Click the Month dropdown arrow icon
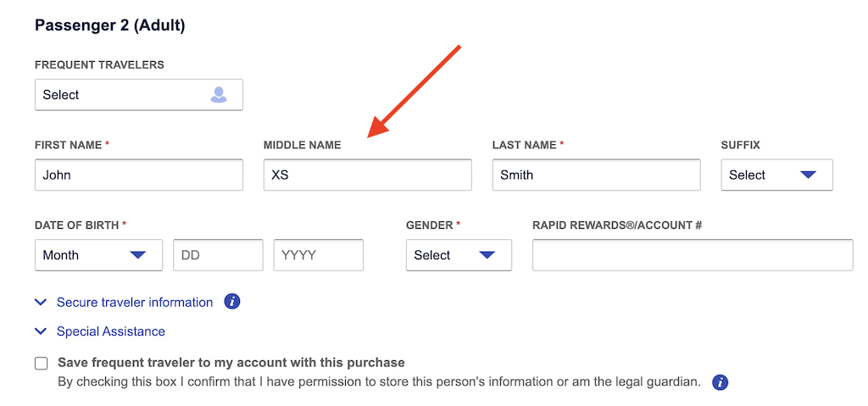This screenshot has height=406, width=868. click(138, 255)
